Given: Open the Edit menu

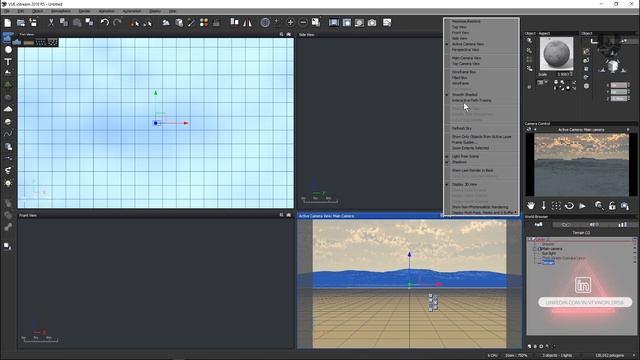Looking at the screenshot, I should click(21, 11).
